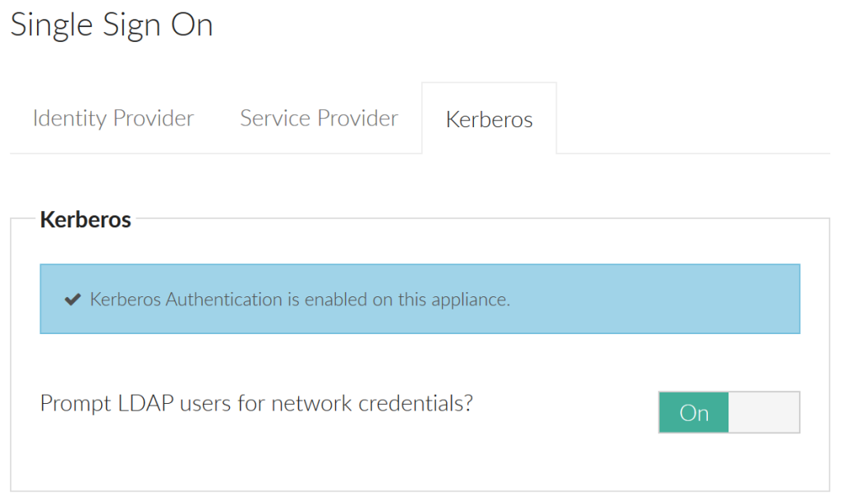Click the blue Kerberos enabled notification banner

[420, 299]
